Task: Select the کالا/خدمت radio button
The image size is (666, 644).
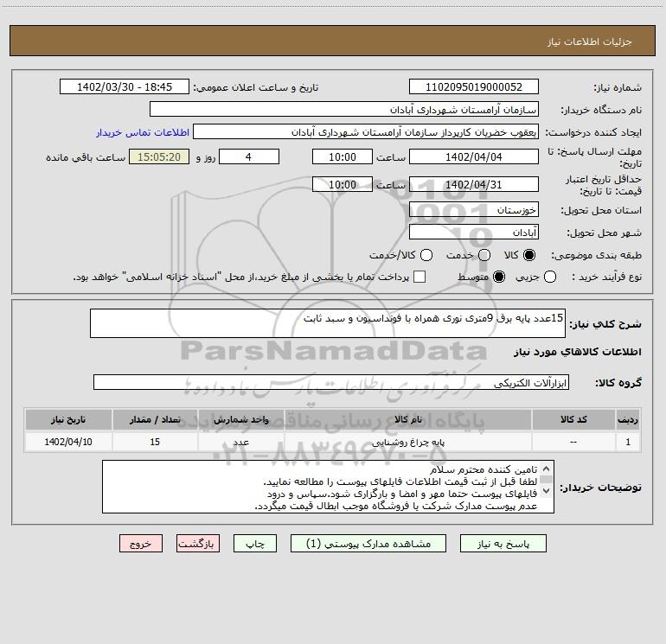Action: point(426,255)
